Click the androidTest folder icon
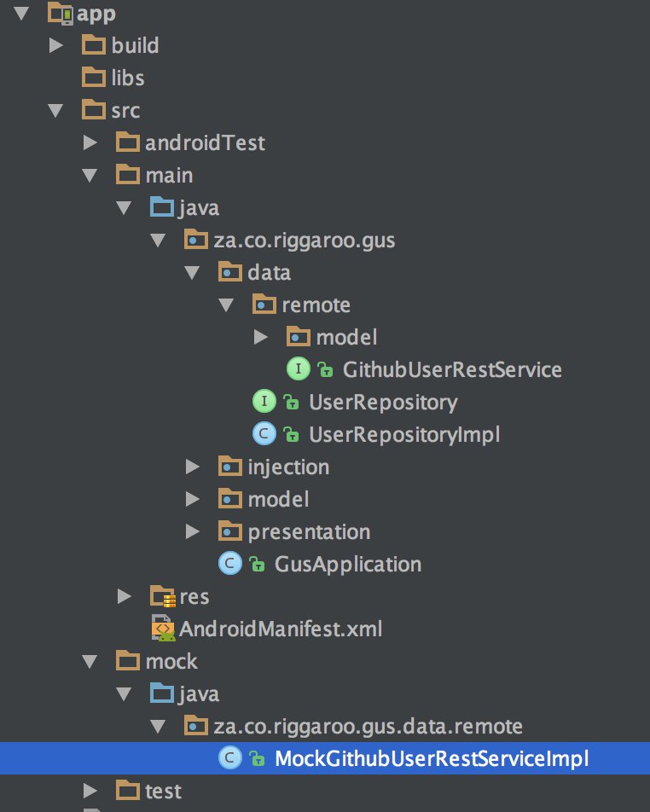 (128, 142)
